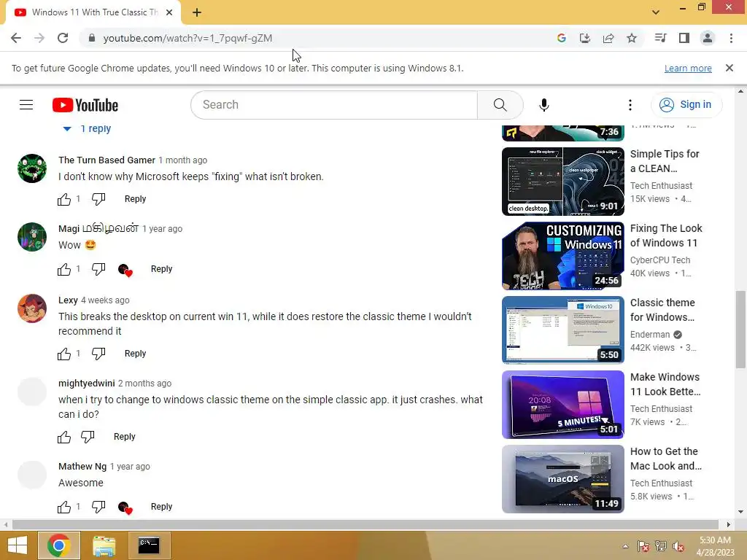This screenshot has width=747, height=560.
Task: Open Chrome's three-dot menu
Action: [731, 38]
